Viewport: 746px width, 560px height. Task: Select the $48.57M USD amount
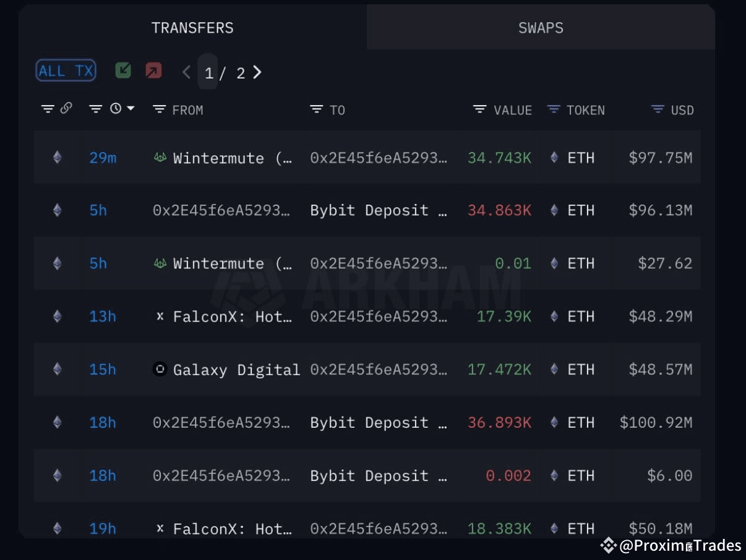pyautogui.click(x=661, y=370)
